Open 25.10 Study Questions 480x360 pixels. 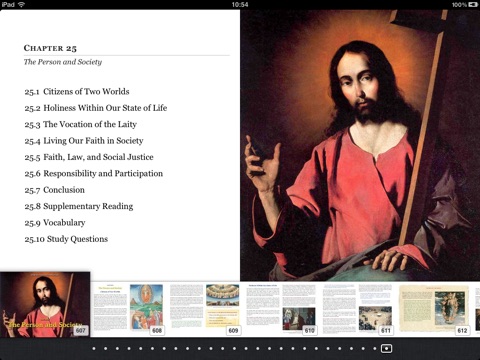(x=66, y=239)
